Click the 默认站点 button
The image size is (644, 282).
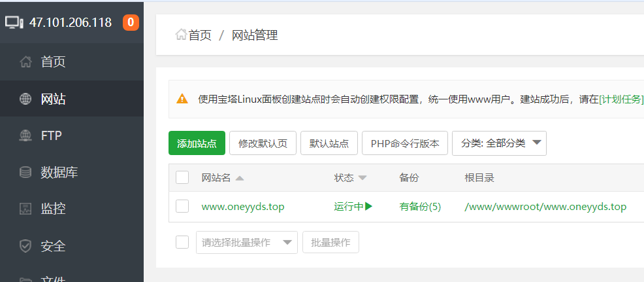click(329, 143)
